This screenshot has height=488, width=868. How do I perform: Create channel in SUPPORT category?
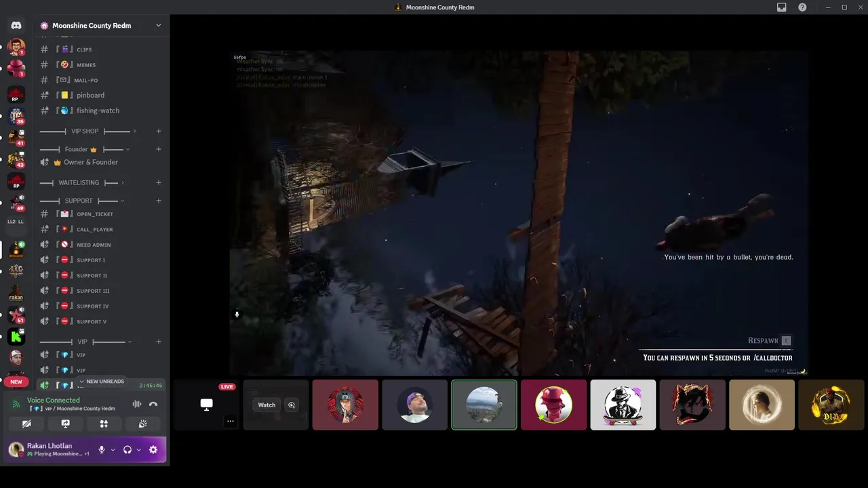158,201
